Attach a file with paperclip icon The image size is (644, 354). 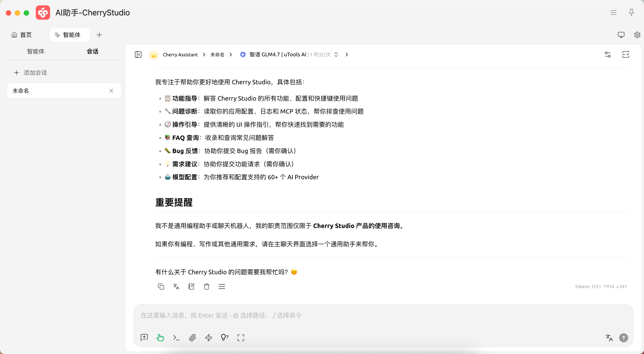coord(193,338)
